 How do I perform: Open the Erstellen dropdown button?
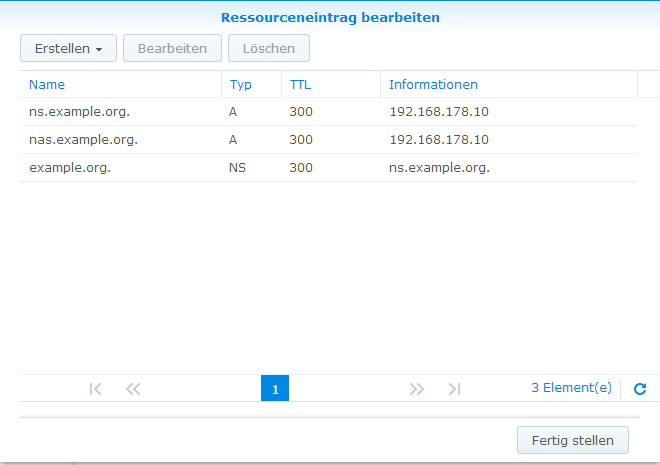tap(68, 48)
